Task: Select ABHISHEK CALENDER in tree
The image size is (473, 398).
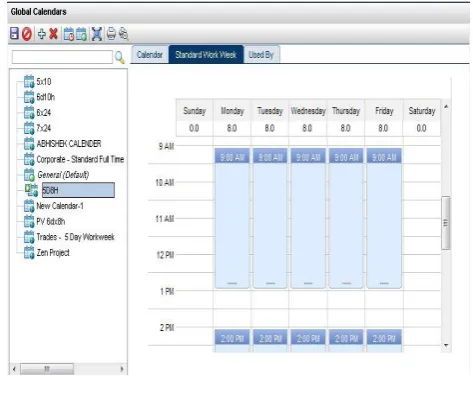Action: [x=69, y=144]
